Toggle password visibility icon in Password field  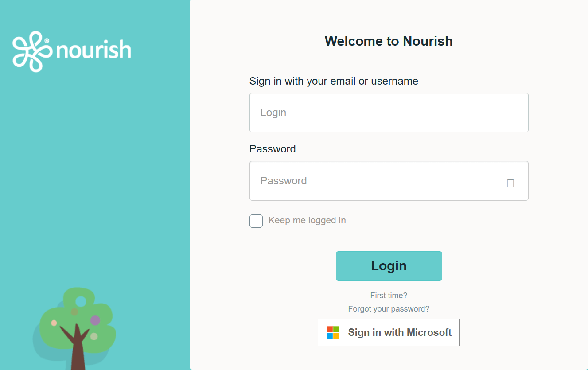(510, 183)
